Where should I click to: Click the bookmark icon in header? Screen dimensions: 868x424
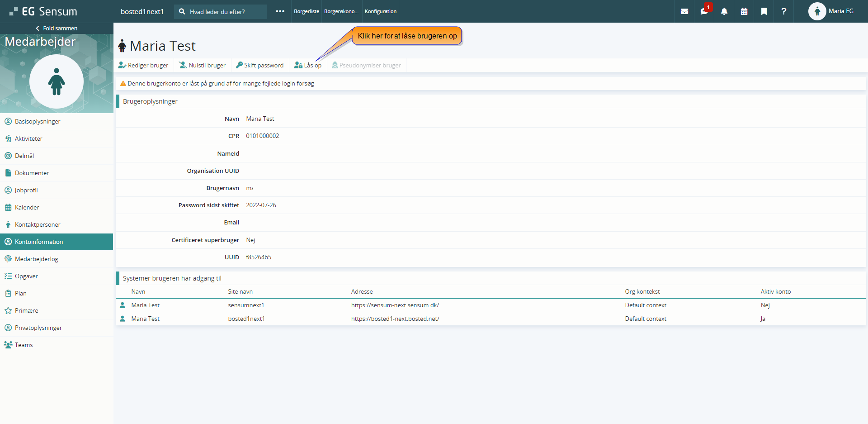coord(764,11)
